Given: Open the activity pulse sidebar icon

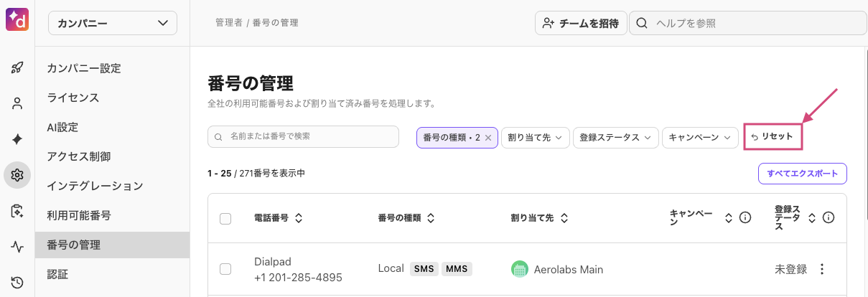Looking at the screenshot, I should 17,247.
